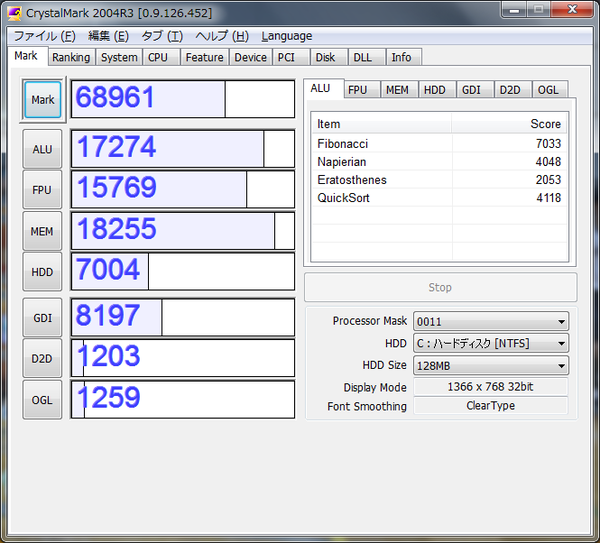This screenshot has width=600, height=543.
Task: Click the total Mark score 68961 bar
Action: point(183,99)
